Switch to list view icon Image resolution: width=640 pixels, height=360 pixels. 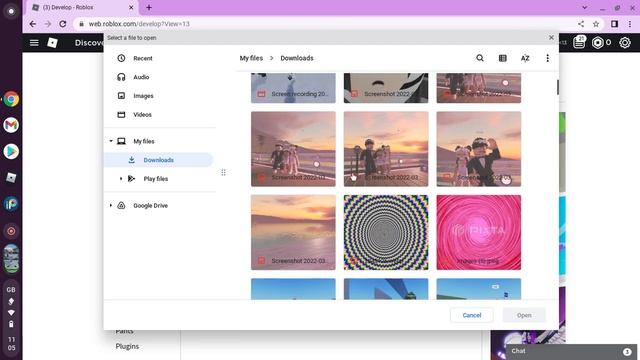point(502,58)
